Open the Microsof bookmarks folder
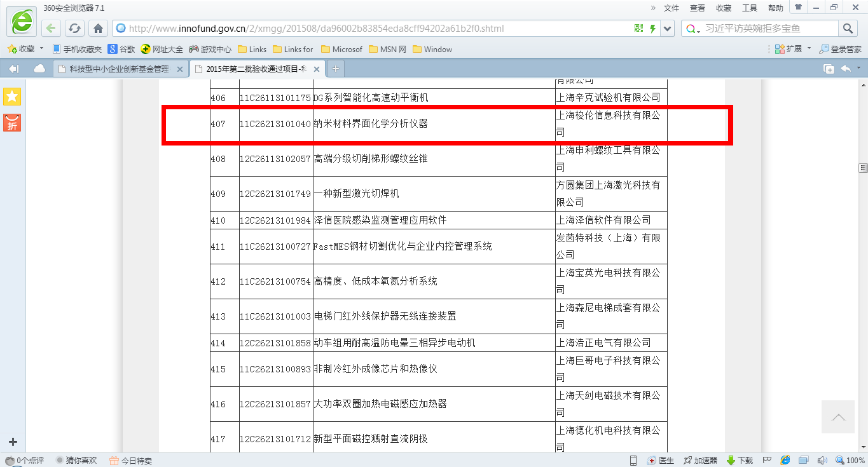 341,49
